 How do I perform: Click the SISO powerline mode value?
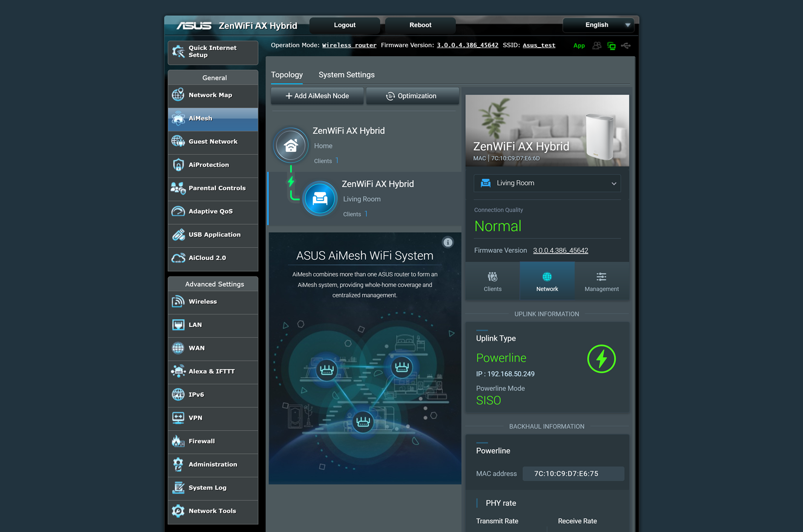(x=488, y=401)
